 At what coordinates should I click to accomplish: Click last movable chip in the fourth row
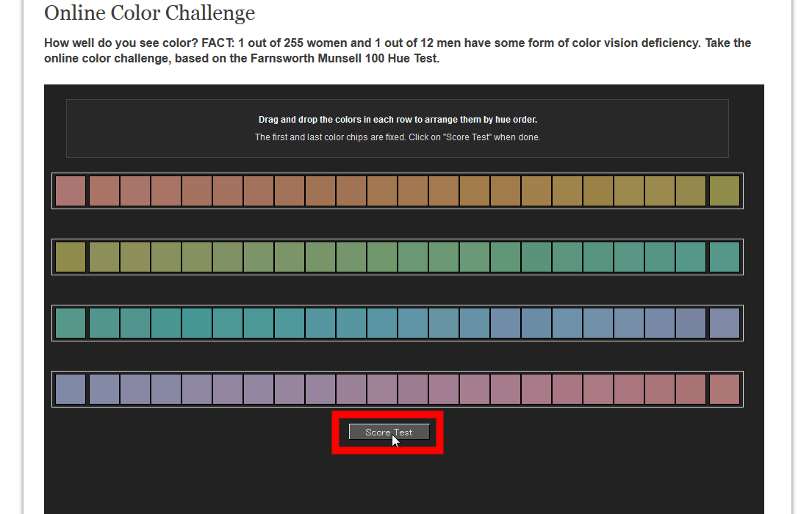(x=691, y=389)
